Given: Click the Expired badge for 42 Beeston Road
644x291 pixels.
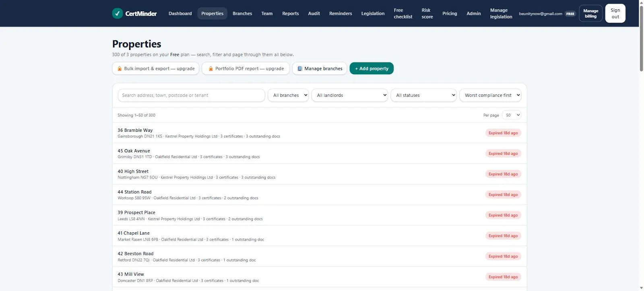Looking at the screenshot, I should [x=503, y=256].
